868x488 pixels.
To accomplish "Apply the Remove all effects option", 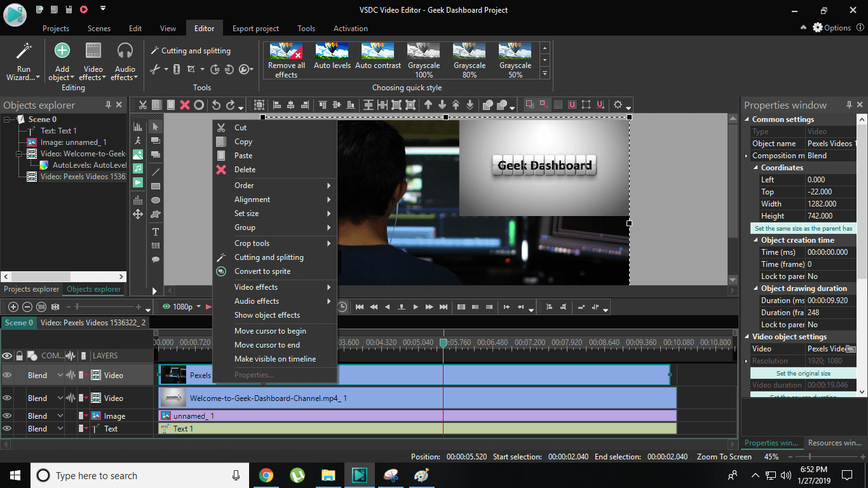I will (x=286, y=60).
